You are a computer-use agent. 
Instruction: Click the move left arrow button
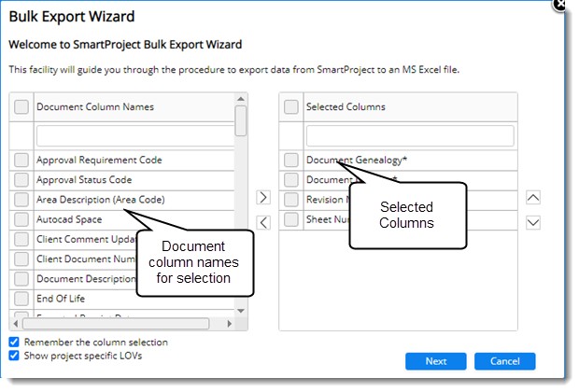(263, 222)
